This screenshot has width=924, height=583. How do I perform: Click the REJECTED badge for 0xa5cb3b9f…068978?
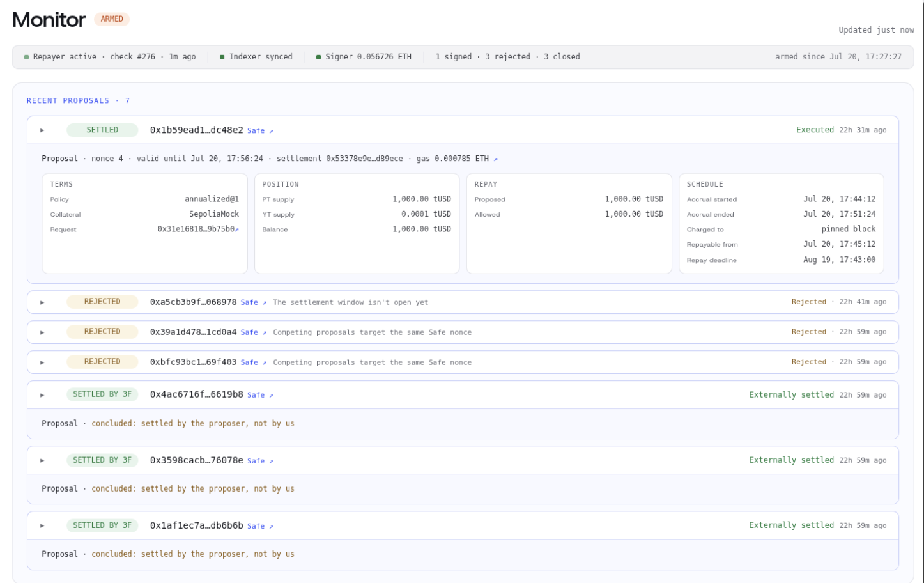(x=102, y=302)
